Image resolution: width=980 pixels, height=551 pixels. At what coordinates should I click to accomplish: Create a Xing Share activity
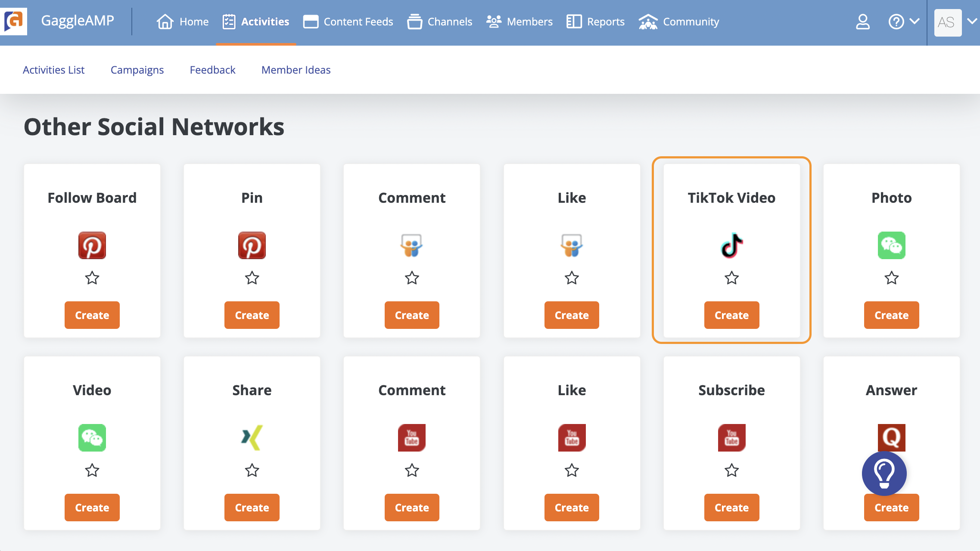(x=252, y=508)
